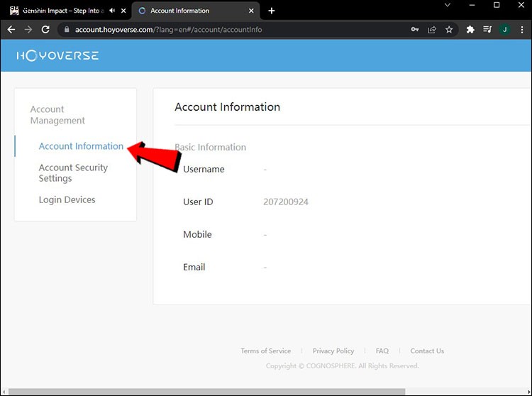Click the padlock site info icon
This screenshot has height=396, width=532.
(67, 30)
